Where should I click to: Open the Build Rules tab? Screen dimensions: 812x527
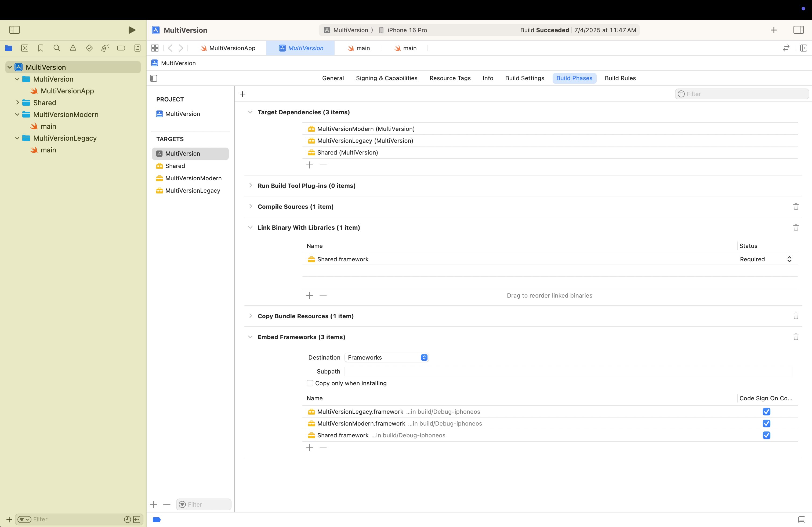coord(620,78)
